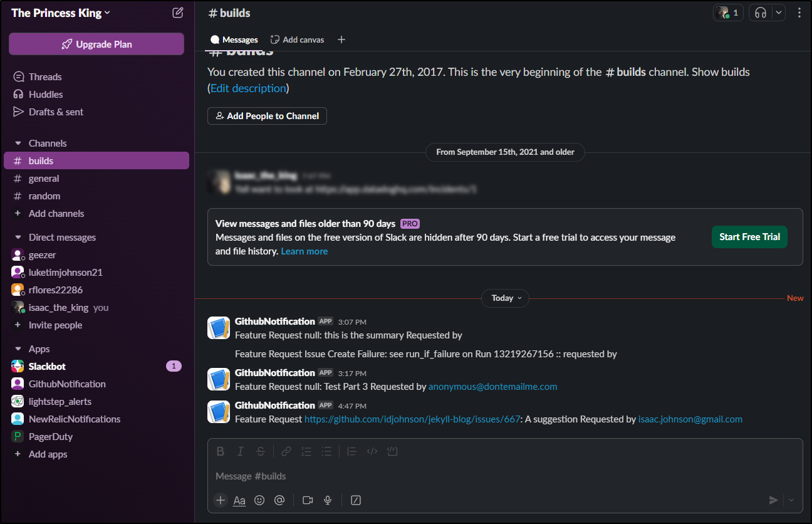Open the #random channel

click(96, 196)
